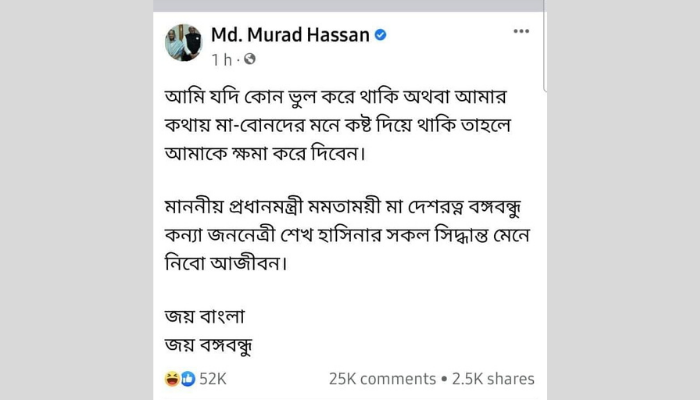This screenshot has height=400, width=700.
Task: View the 52K reactions list
Action: [x=213, y=379]
